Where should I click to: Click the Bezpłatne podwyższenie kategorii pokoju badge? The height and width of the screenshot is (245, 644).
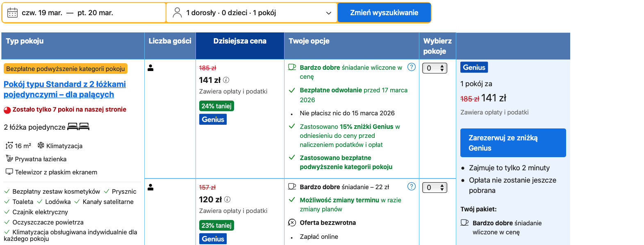coord(66,69)
